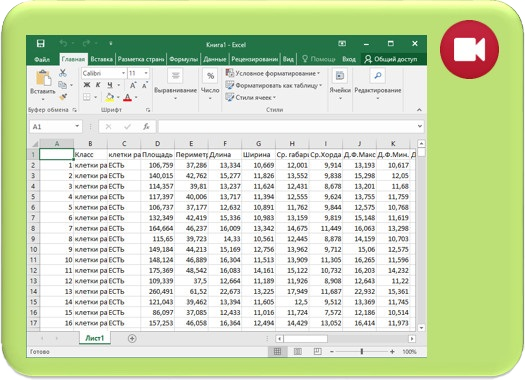Click the Insert Function fx icon
The height and width of the screenshot is (380, 525).
(146, 127)
